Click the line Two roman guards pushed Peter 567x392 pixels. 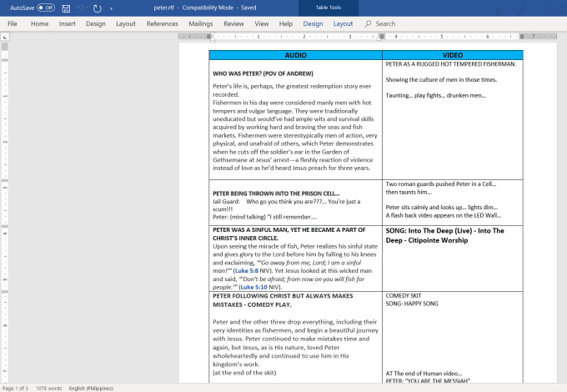point(441,184)
